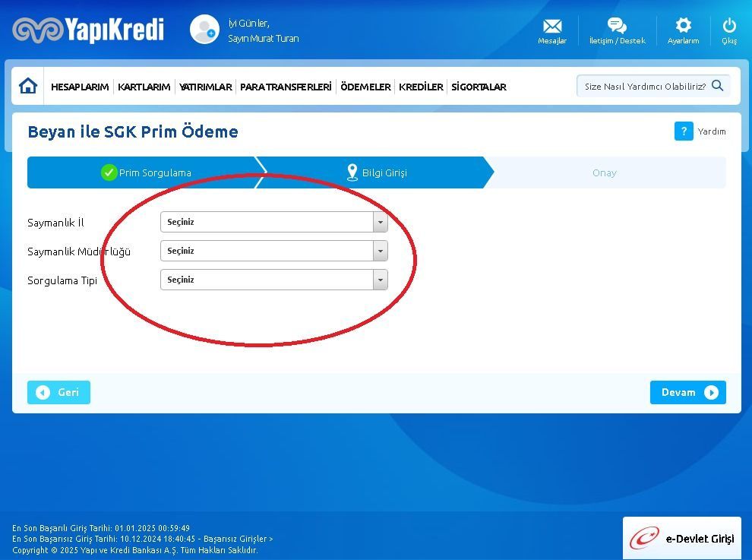Expand the Saymanlık Müdürlüğü dropdown
The height and width of the screenshot is (560, 752).
pyautogui.click(x=380, y=251)
